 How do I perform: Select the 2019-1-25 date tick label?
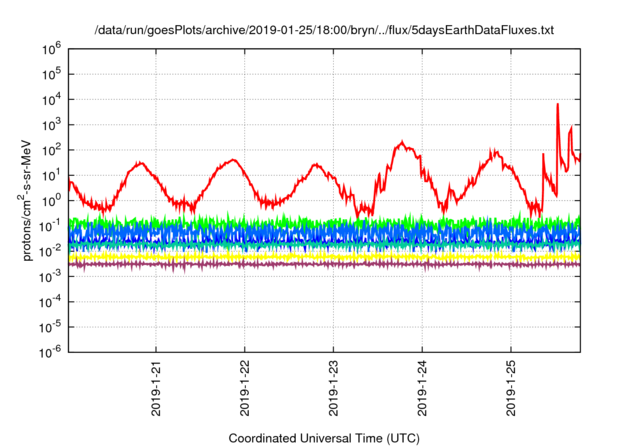[511, 388]
